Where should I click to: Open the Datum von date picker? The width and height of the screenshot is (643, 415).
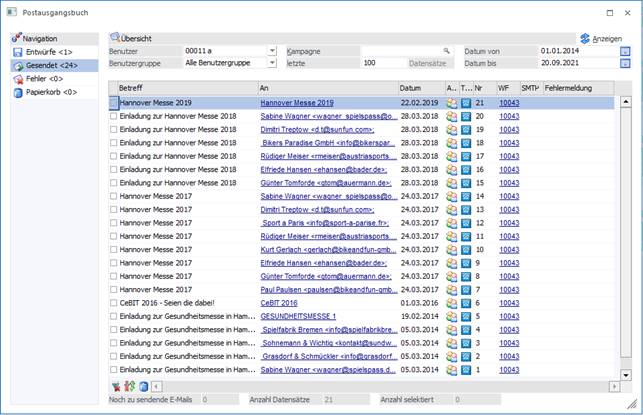click(625, 50)
